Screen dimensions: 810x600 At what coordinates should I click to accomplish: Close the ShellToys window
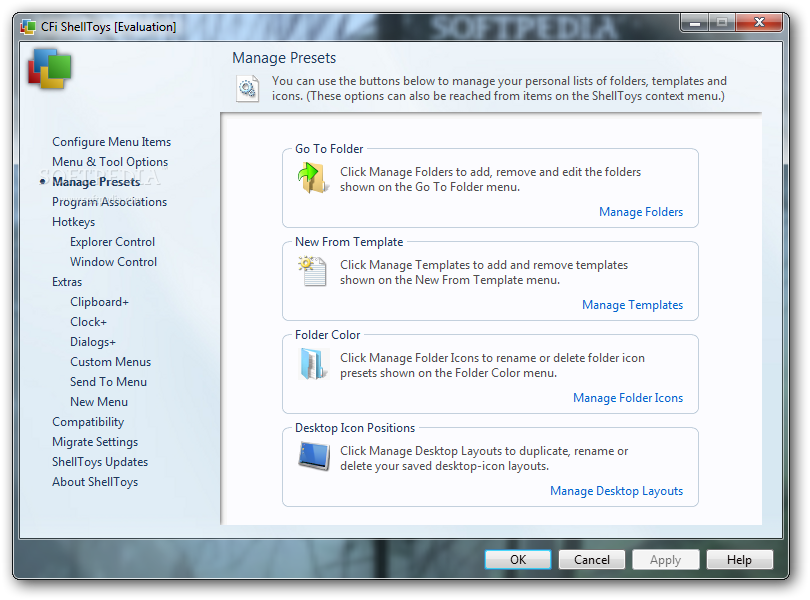(759, 23)
